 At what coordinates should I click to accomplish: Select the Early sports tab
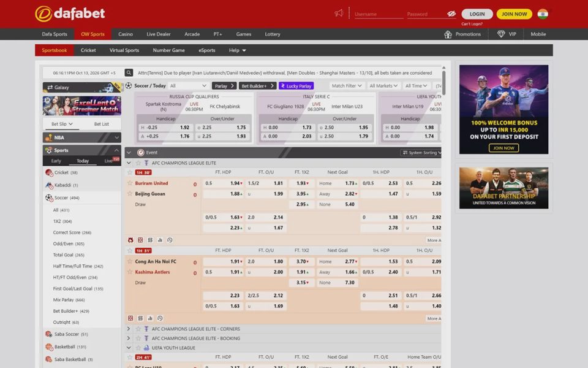[x=56, y=161]
